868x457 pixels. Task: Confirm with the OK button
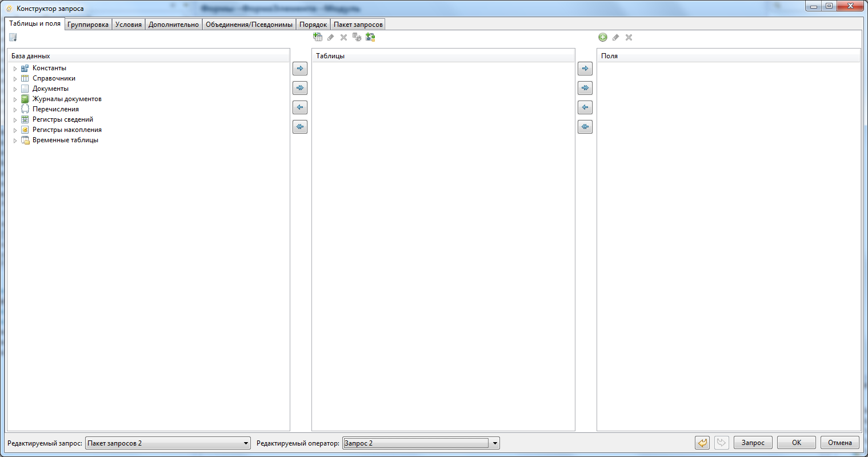click(797, 443)
